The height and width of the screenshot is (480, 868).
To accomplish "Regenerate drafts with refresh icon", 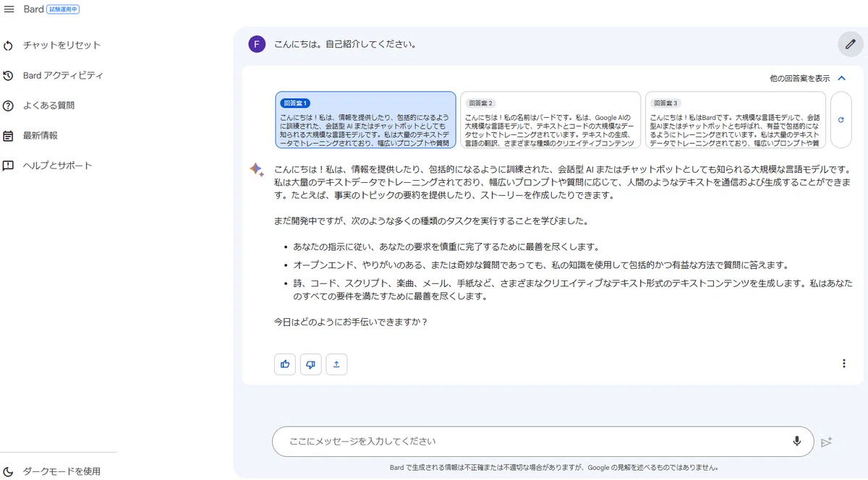I will [841, 120].
